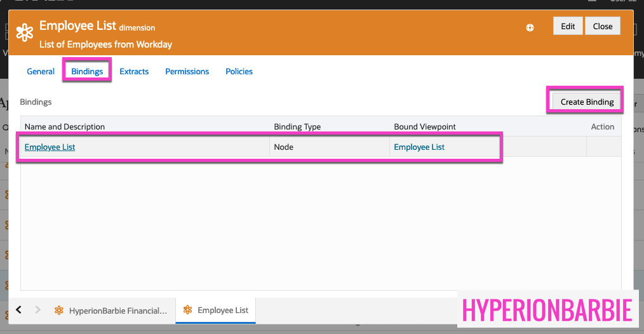Image resolution: width=644 pixels, height=334 pixels.
Task: Click the dimension flower icon in header
Action: (x=25, y=32)
